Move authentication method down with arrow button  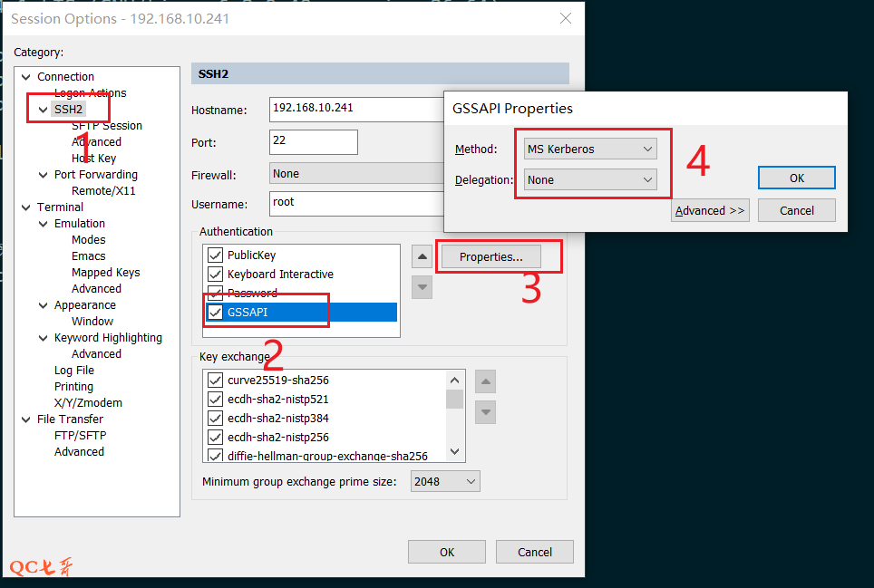point(422,287)
